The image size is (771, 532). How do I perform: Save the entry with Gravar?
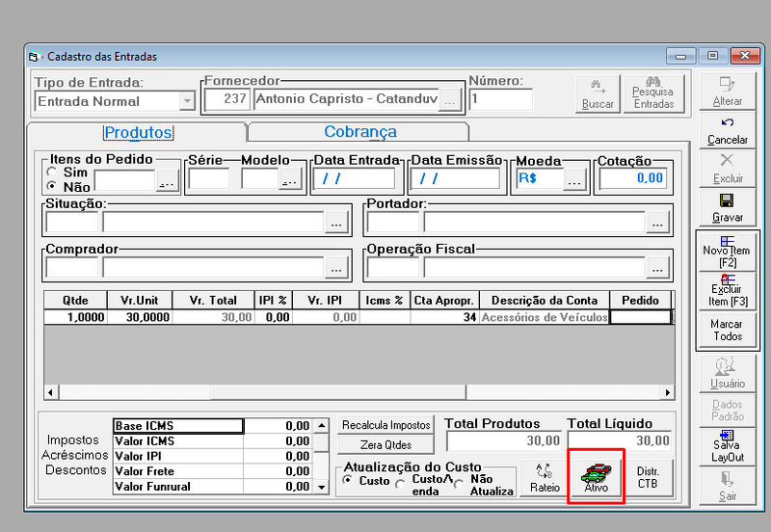tap(728, 208)
